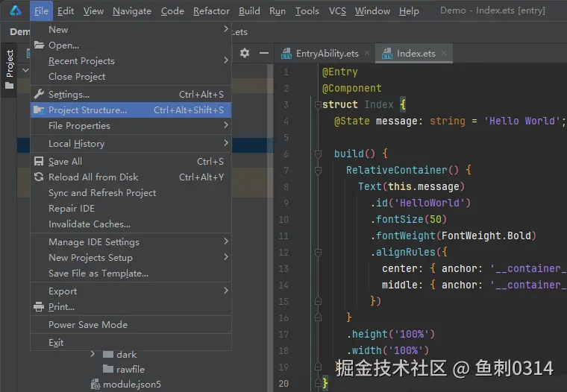Switch to the EntryAbility.ets tab
Screen dimensions: 567x392
325,53
